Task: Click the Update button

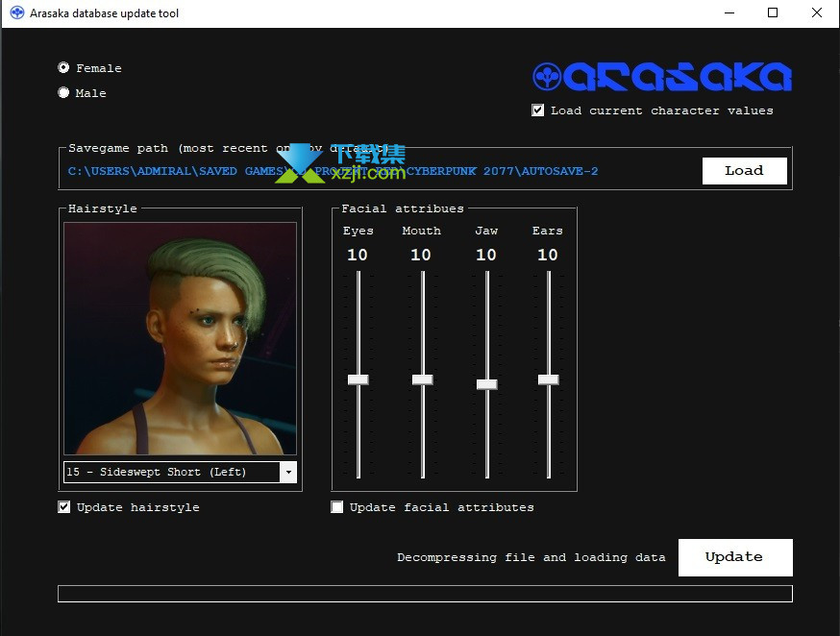Action: [735, 557]
